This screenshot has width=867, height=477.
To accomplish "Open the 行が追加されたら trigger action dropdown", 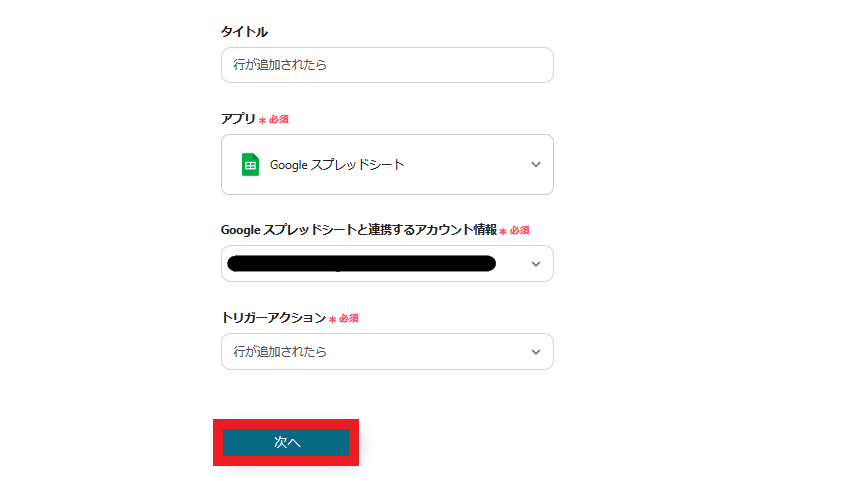I will (x=387, y=352).
